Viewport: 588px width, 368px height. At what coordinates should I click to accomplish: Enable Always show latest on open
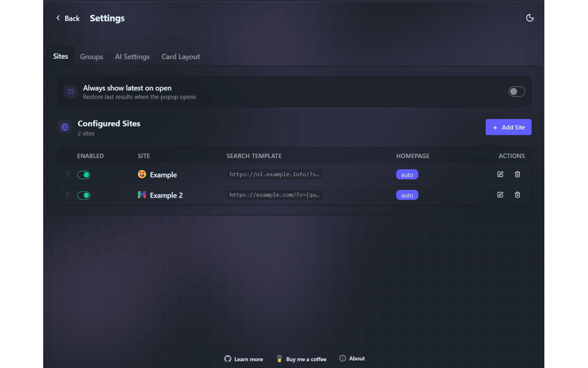(x=516, y=92)
